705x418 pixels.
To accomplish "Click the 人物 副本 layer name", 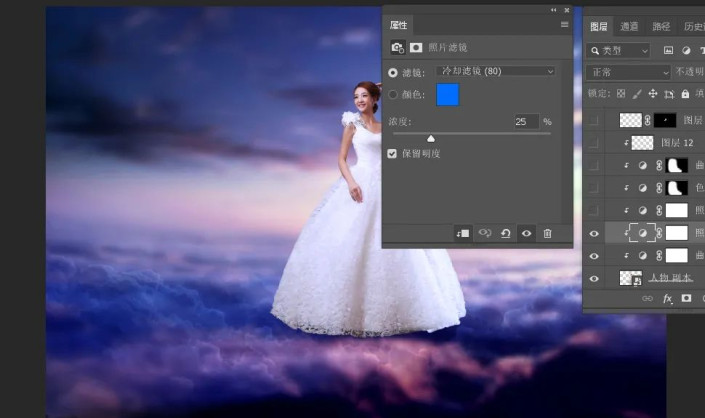I will coord(671,278).
